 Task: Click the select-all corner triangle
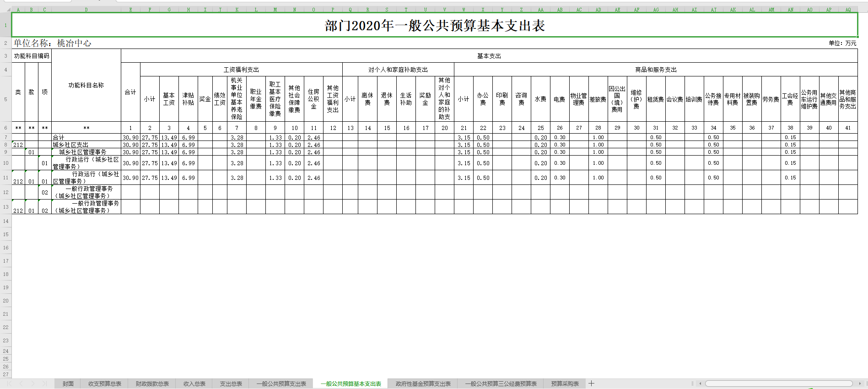pyautogui.click(x=5, y=9)
